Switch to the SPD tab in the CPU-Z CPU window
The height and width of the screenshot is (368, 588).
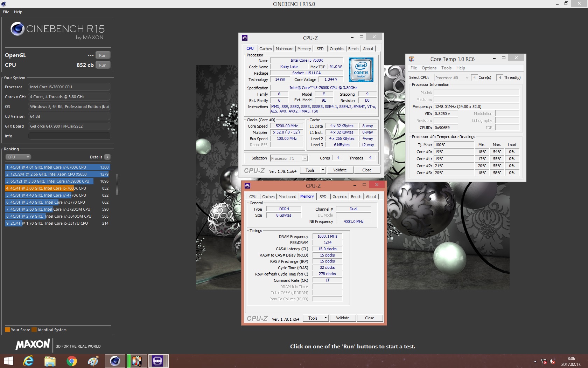pyautogui.click(x=320, y=49)
